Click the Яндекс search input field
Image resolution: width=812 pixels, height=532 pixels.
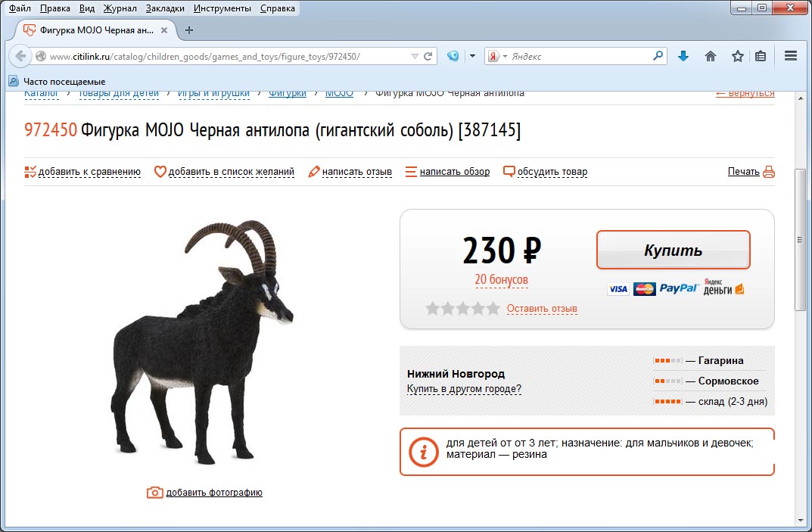click(579, 56)
